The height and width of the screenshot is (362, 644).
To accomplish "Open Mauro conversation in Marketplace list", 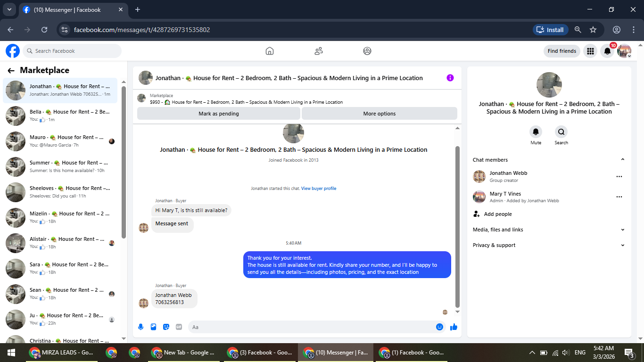I will (x=60, y=141).
